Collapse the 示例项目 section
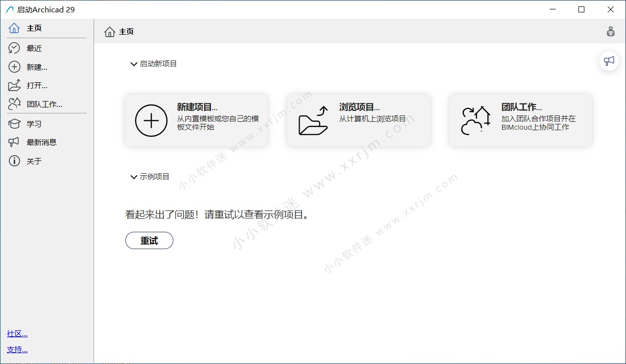Screen dimensions: 626x364 134,177
